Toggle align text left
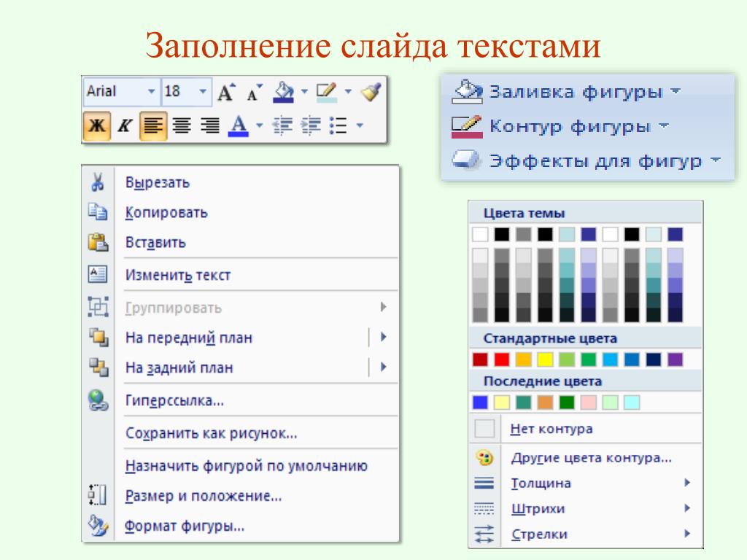 click(153, 125)
